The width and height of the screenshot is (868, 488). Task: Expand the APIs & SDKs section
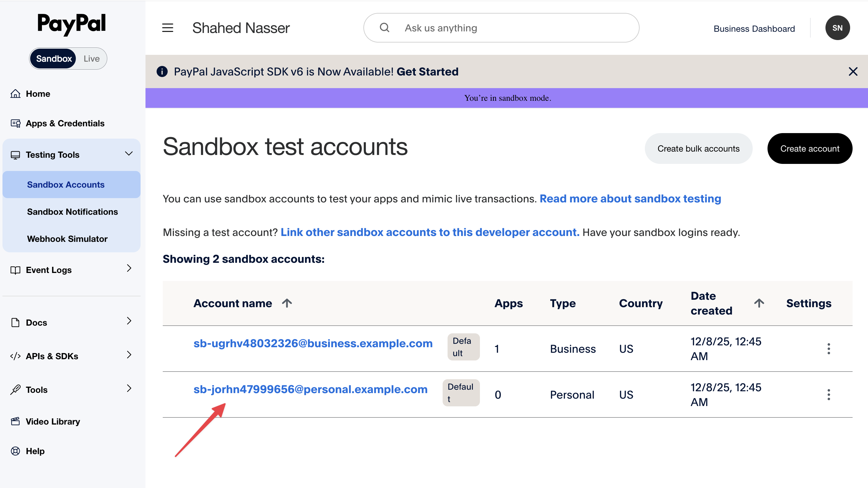[129, 355]
